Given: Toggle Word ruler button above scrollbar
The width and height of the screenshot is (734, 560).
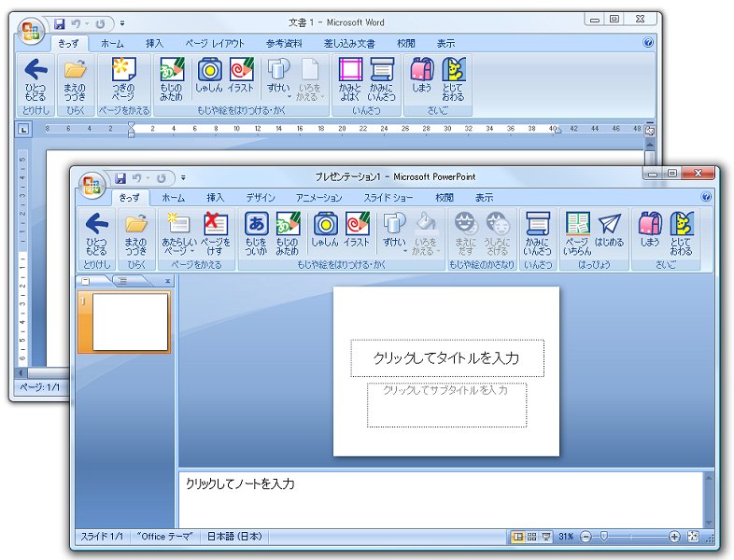Looking at the screenshot, I should pyautogui.click(x=650, y=131).
